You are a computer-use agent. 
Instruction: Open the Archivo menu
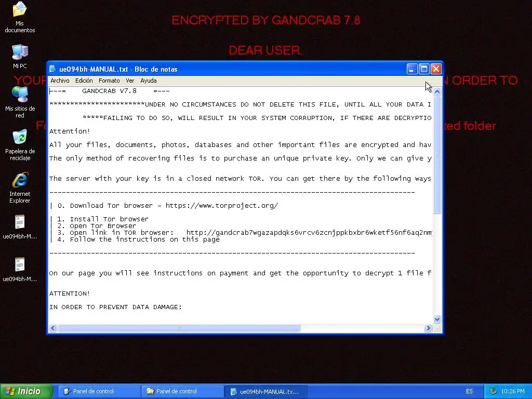point(60,81)
